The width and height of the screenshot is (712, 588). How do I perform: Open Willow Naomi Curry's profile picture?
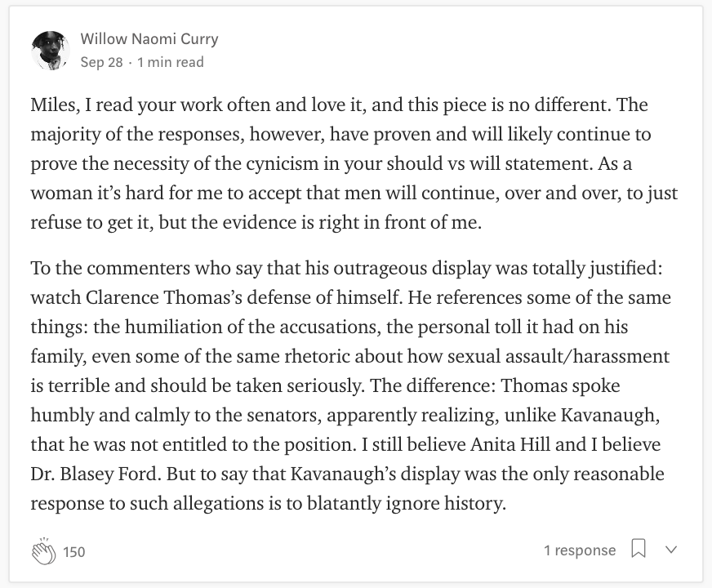pos(51,51)
